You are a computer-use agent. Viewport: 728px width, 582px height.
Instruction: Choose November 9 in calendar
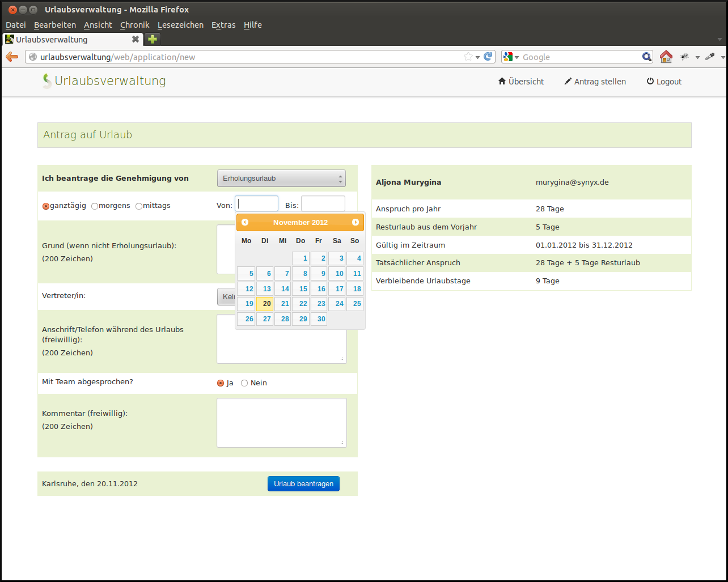click(x=319, y=274)
